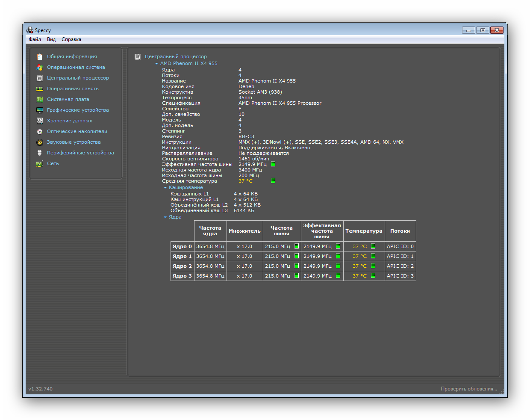Image resolution: width=530 pixels, height=420 pixels.
Task: Click Ядро 3 bus frequency green indicator
Action: (x=297, y=276)
